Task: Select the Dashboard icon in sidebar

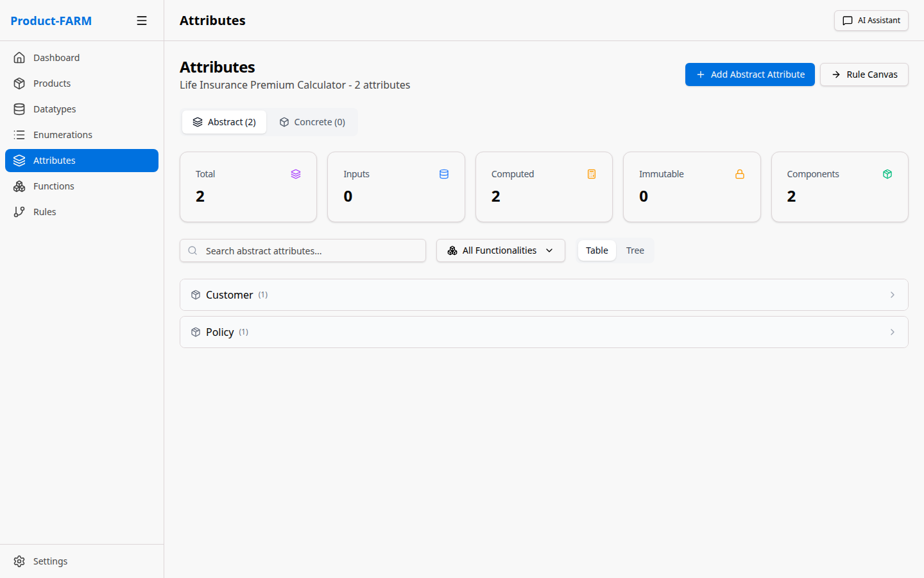Action: coord(20,57)
